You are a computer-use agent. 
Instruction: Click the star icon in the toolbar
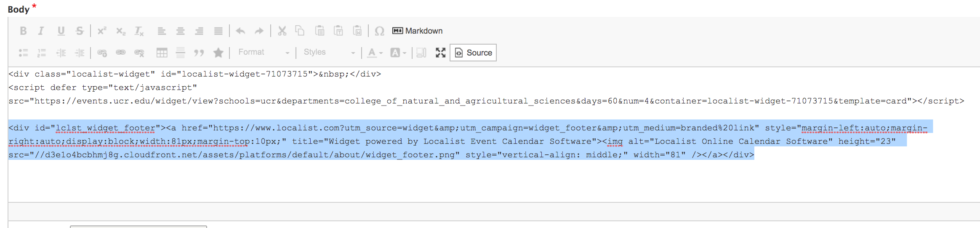coord(218,53)
